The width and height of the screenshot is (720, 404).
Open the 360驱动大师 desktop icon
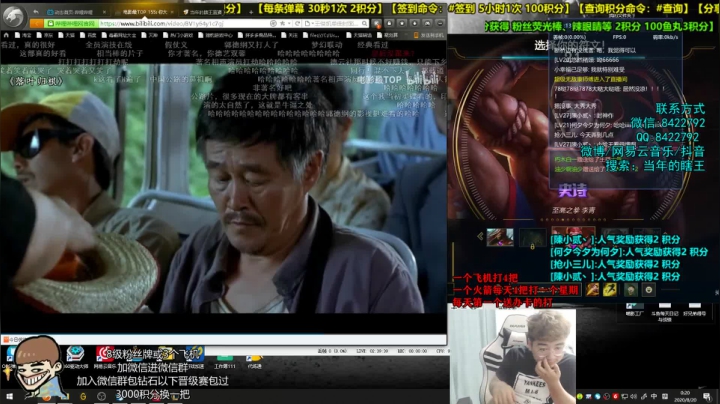pyautogui.click(x=75, y=358)
